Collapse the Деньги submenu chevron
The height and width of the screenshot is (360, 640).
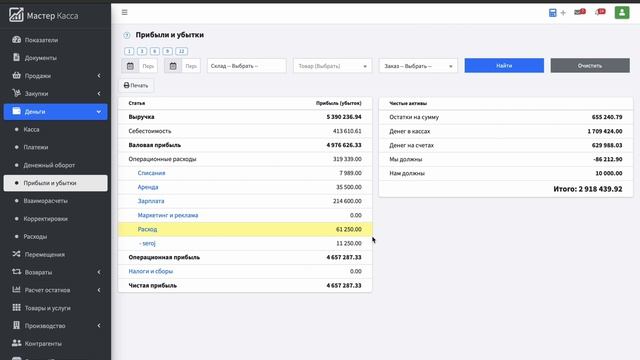[99, 111]
